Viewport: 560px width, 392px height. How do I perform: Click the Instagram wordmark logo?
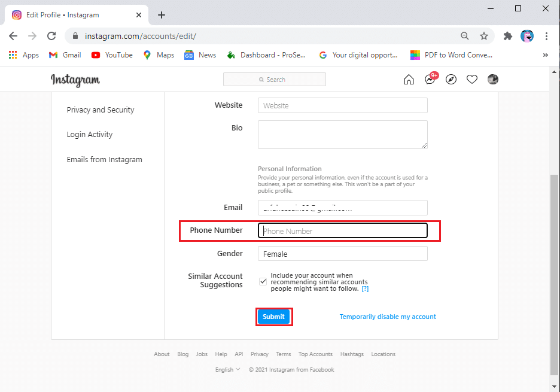75,80
